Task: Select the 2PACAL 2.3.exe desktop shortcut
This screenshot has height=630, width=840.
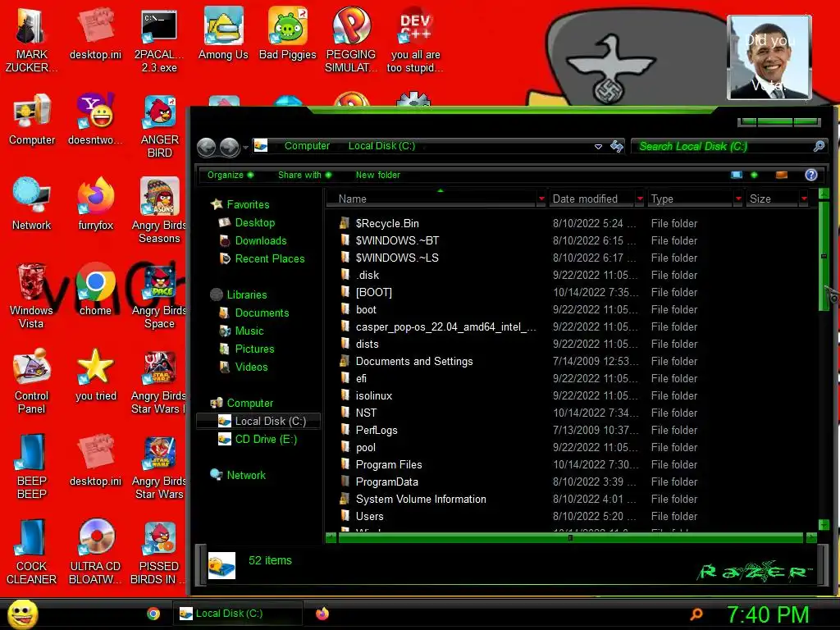Action: tap(159, 39)
